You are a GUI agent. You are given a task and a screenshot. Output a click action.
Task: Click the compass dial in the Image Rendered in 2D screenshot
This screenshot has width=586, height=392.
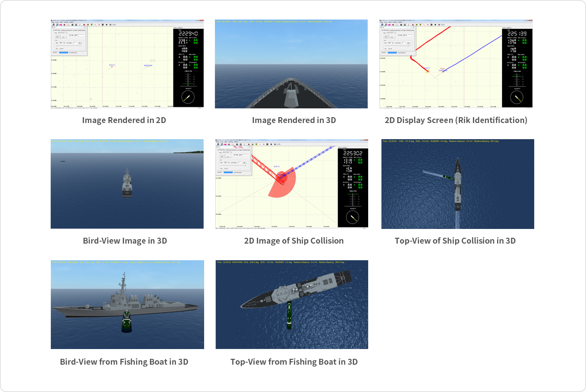[188, 97]
